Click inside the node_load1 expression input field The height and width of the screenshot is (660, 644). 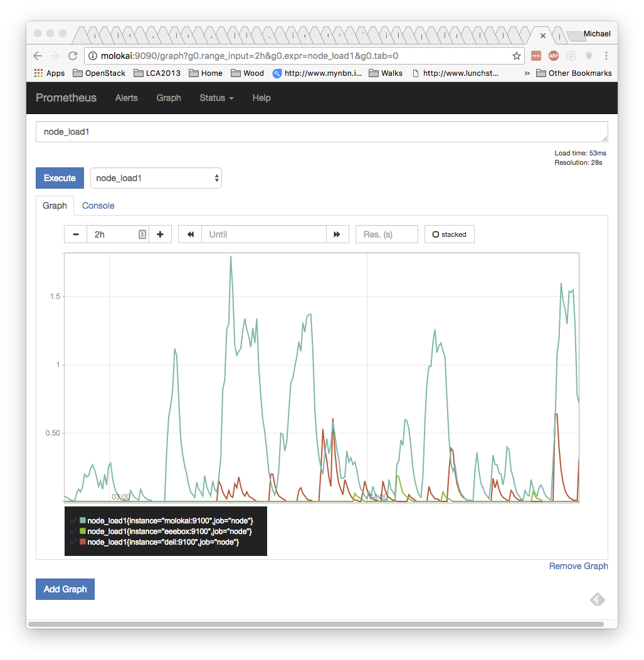coord(251,132)
